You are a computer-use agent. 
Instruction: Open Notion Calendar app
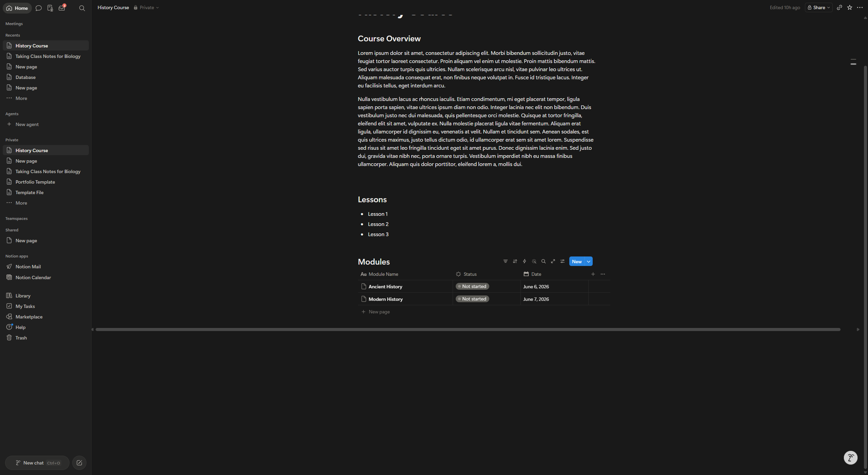click(x=46, y=277)
